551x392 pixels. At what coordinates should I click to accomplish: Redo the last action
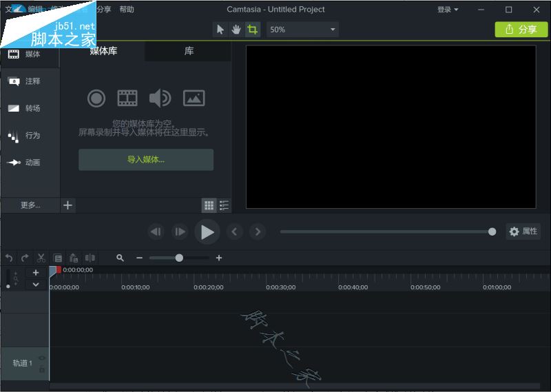(25, 258)
